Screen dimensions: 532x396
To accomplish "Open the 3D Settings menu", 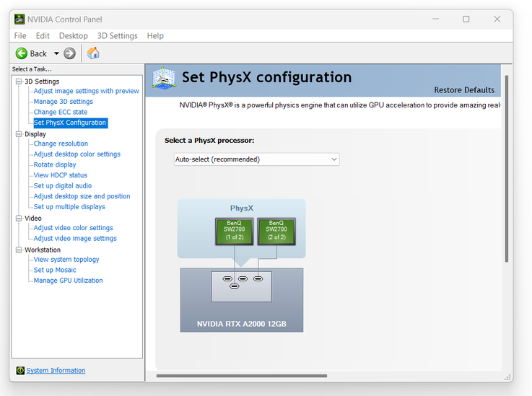I will pos(118,35).
